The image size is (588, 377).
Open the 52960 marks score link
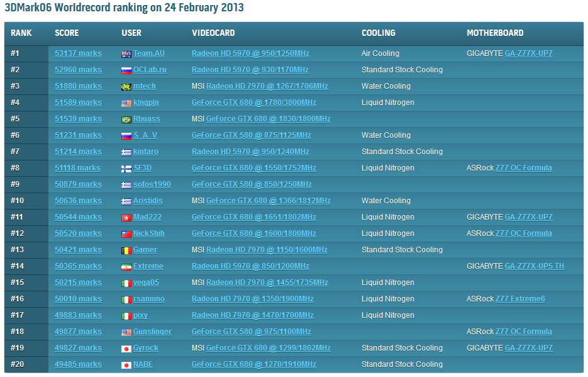(x=78, y=70)
